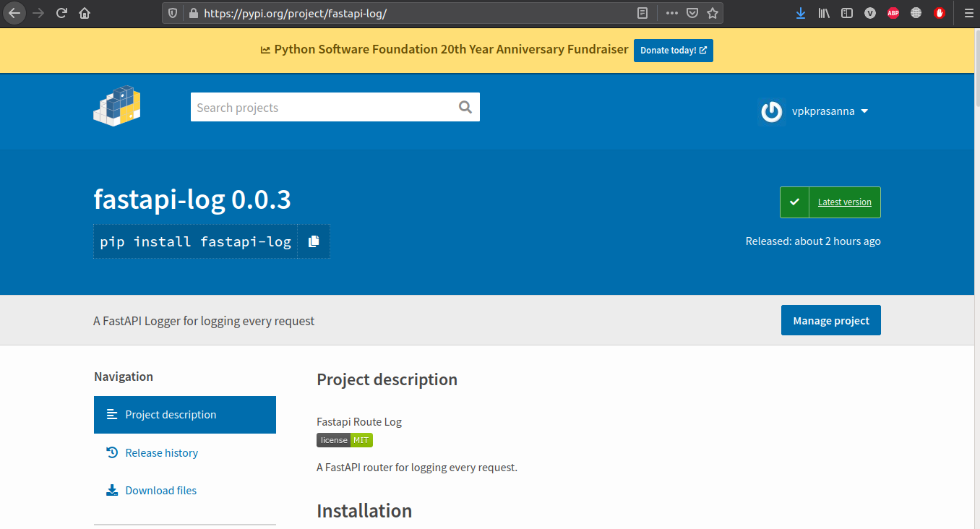Click the vpkprasanna avatar icon
The height and width of the screenshot is (529, 980).
coord(772,112)
